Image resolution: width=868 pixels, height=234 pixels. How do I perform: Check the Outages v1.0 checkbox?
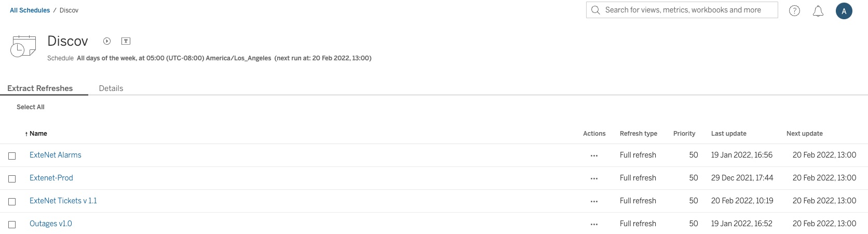coord(12,225)
